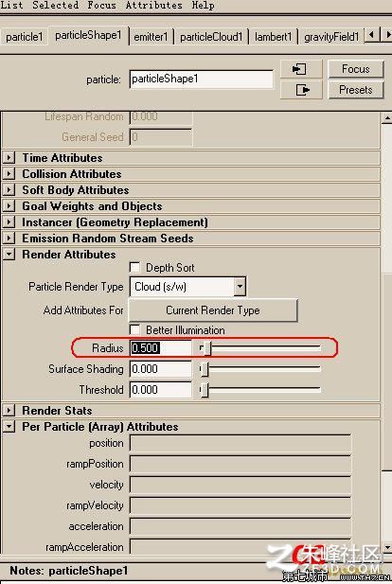Expand the Time Attributes section

(x=9, y=158)
